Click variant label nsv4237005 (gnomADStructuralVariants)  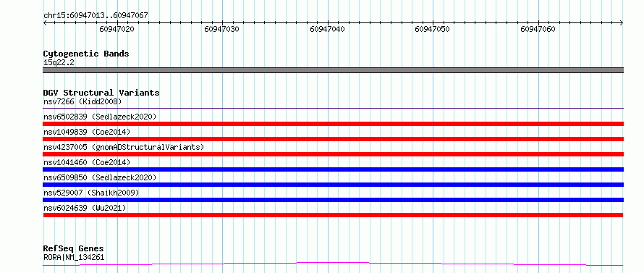click(124, 147)
